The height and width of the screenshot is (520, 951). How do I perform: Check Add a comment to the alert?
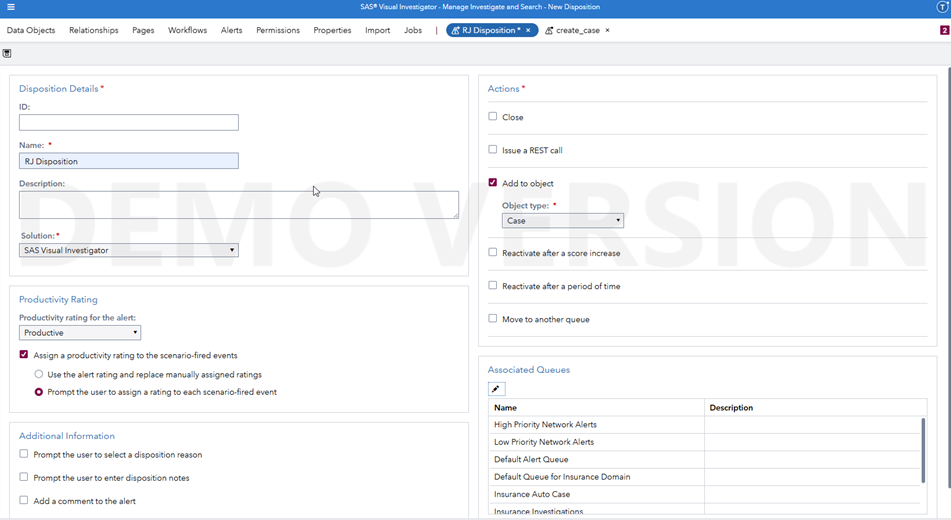pyautogui.click(x=24, y=500)
